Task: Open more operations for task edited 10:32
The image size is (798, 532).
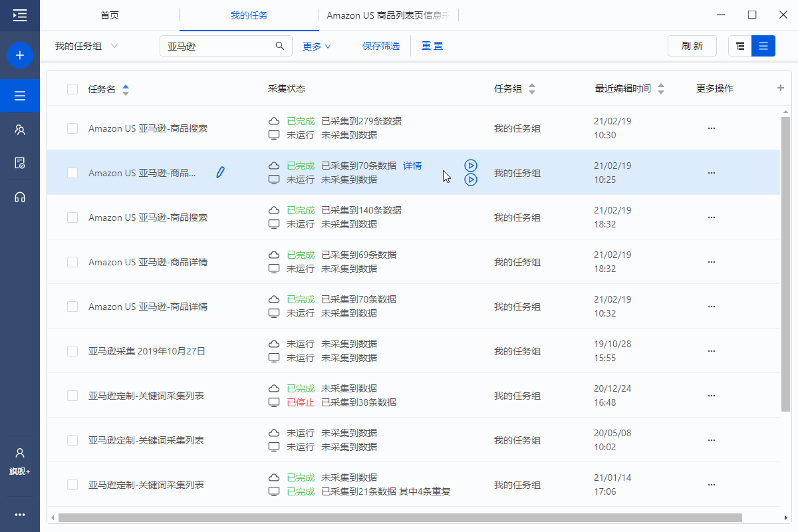Action: pos(712,307)
